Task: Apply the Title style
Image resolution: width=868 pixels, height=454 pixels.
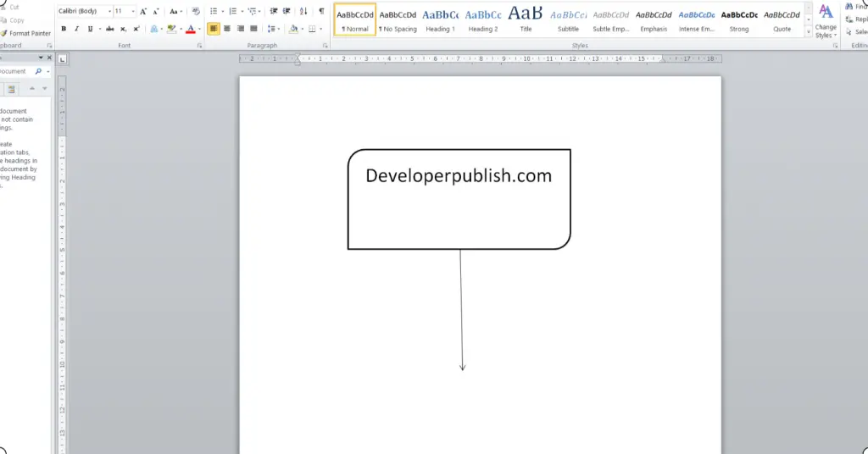Action: pos(526,20)
